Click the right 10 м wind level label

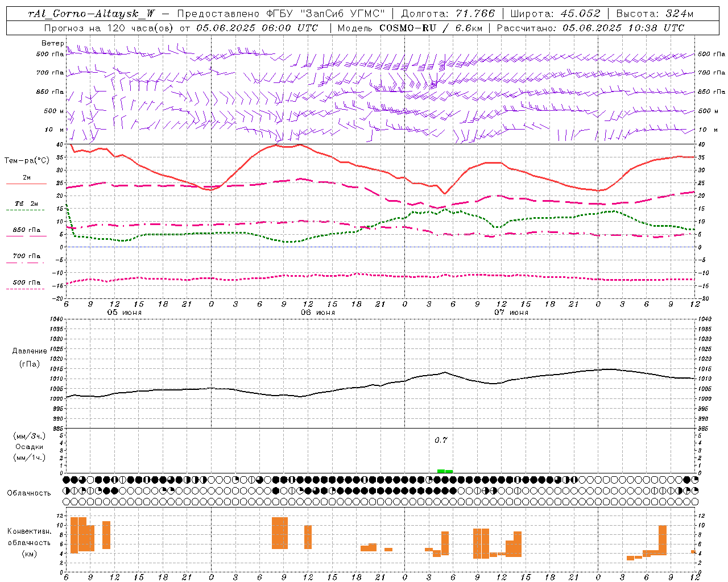[x=708, y=130]
